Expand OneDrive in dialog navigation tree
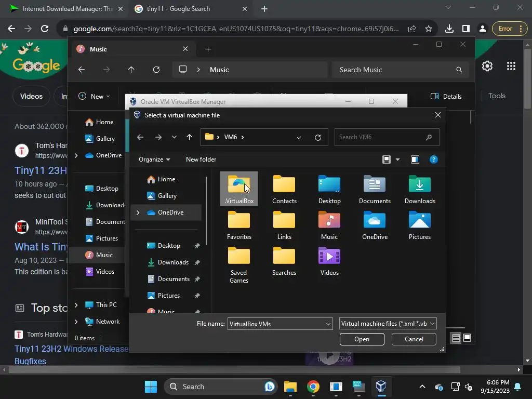The width and height of the screenshot is (532, 399). [x=138, y=212]
